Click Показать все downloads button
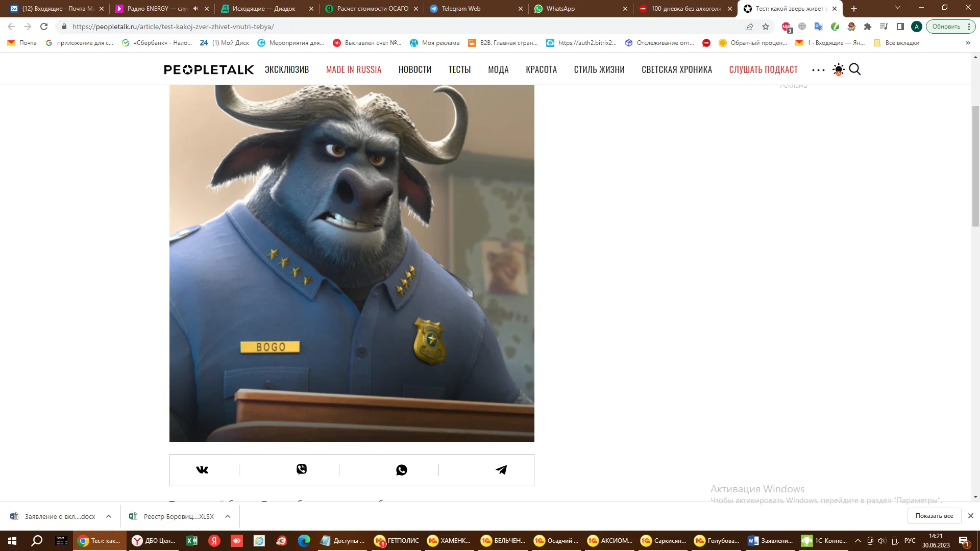Screen dimensions: 980x551 [x=934, y=516]
